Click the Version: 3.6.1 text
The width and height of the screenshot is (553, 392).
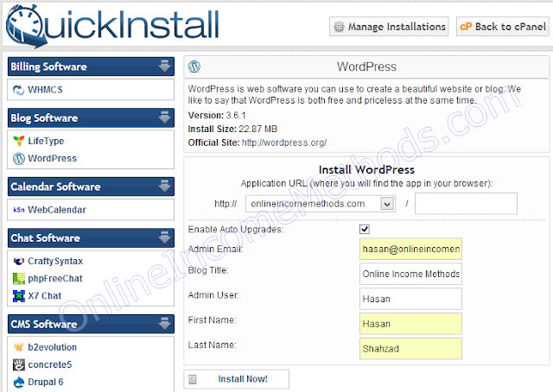pyautogui.click(x=217, y=116)
